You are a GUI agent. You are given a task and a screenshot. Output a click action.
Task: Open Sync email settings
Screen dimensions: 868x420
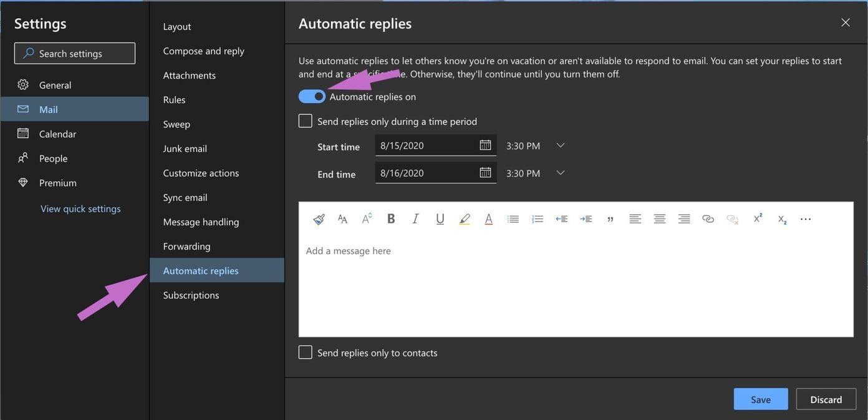pos(217,197)
